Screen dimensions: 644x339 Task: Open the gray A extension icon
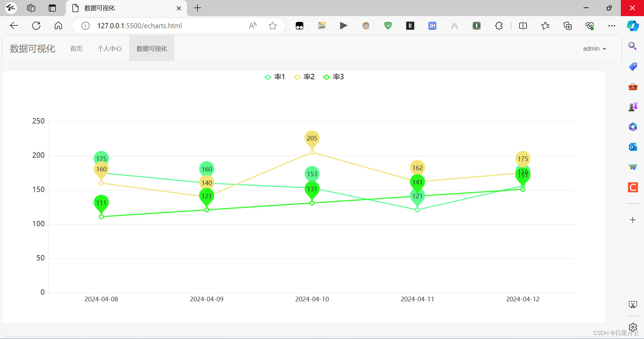tap(454, 26)
